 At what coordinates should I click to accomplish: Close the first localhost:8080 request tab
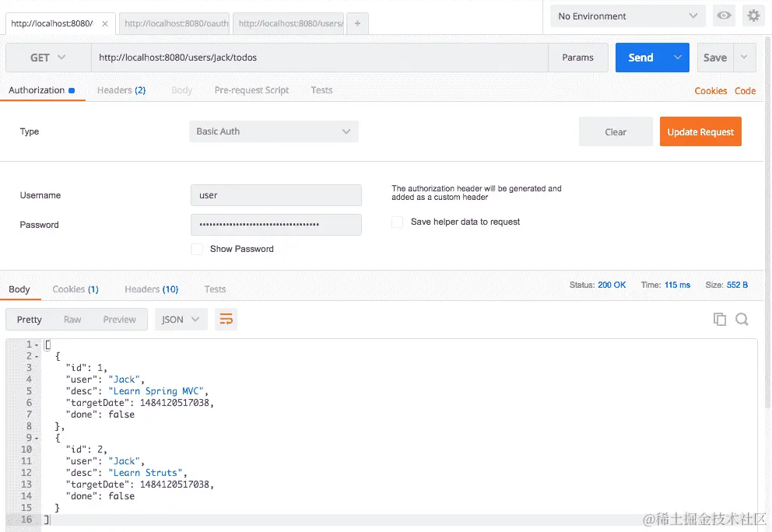coord(105,23)
